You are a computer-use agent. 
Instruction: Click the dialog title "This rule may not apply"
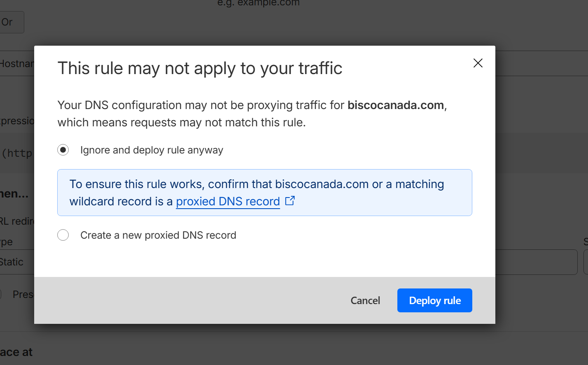[200, 68]
